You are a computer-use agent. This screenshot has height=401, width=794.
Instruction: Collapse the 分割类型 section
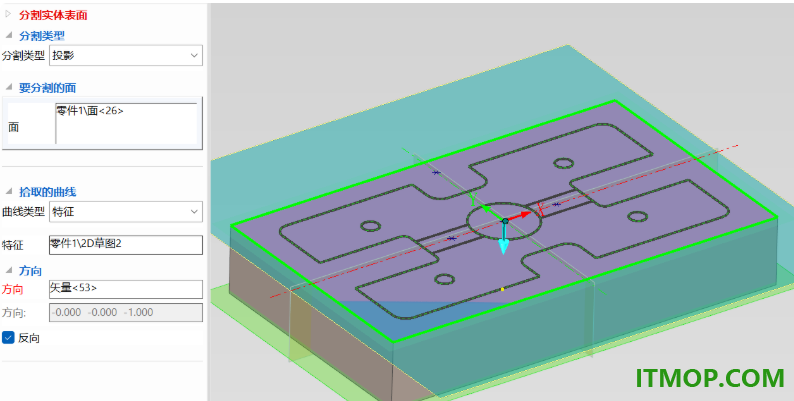[x=9, y=35]
